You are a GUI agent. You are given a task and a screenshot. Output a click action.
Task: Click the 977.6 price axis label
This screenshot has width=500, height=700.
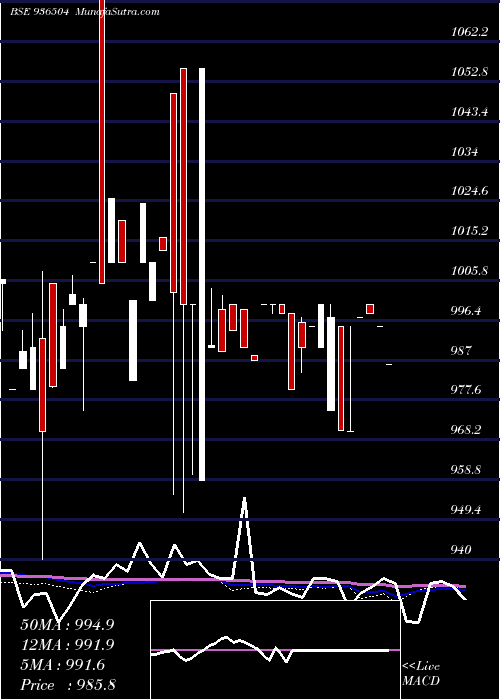466,390
